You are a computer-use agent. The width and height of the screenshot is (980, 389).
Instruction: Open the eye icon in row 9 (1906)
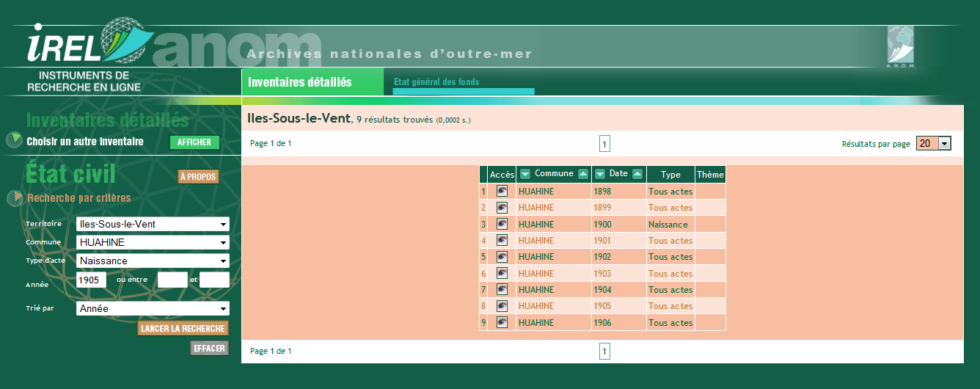click(502, 322)
